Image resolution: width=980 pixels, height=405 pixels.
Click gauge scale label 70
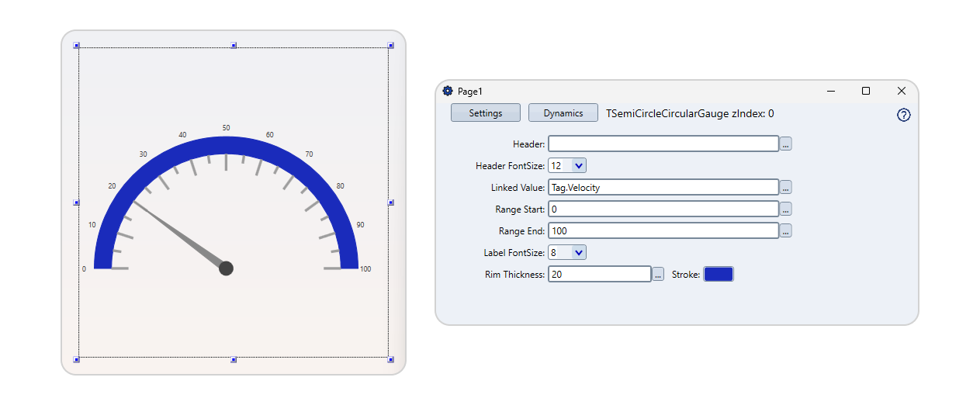pos(309,154)
